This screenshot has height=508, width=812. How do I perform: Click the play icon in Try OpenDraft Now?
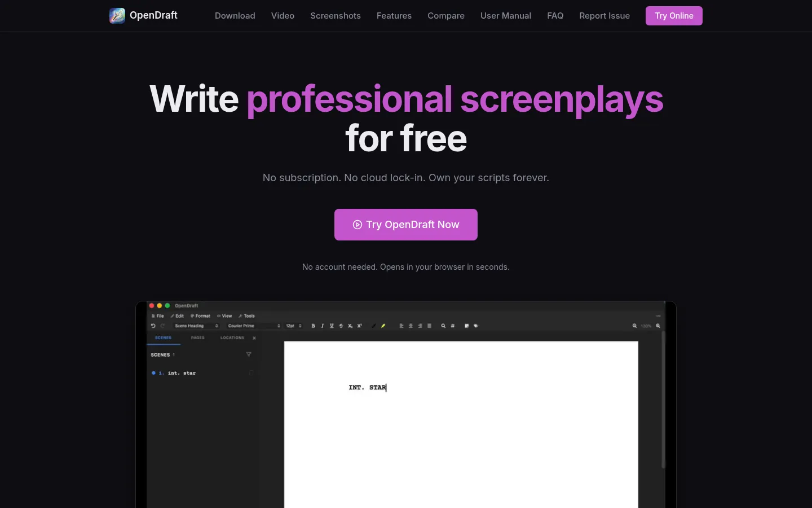point(358,225)
